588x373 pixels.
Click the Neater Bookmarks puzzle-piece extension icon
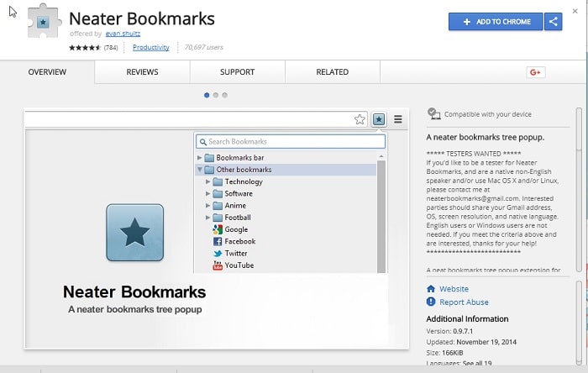[45, 21]
